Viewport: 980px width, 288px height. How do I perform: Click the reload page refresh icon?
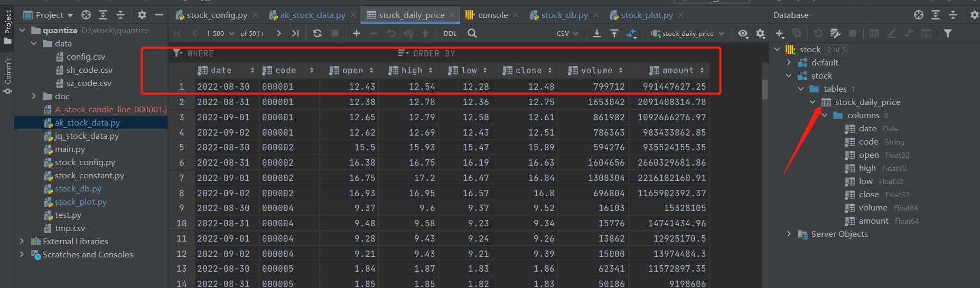click(x=317, y=33)
